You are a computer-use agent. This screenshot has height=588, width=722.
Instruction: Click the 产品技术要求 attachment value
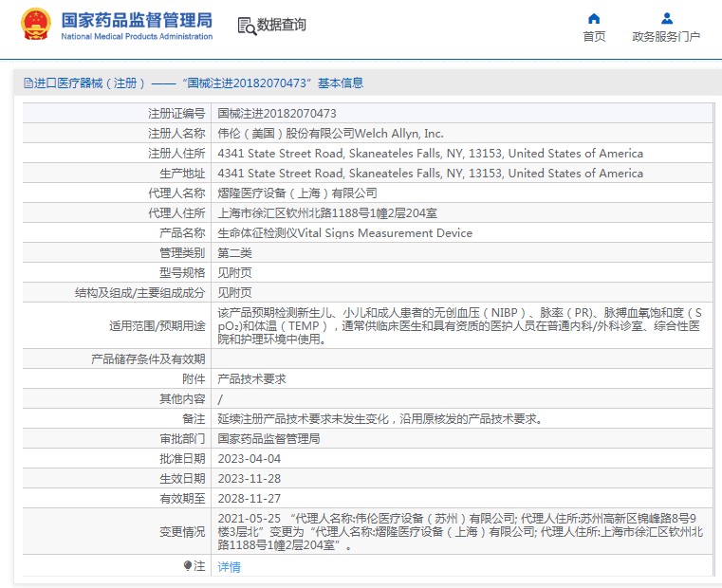[x=251, y=379]
